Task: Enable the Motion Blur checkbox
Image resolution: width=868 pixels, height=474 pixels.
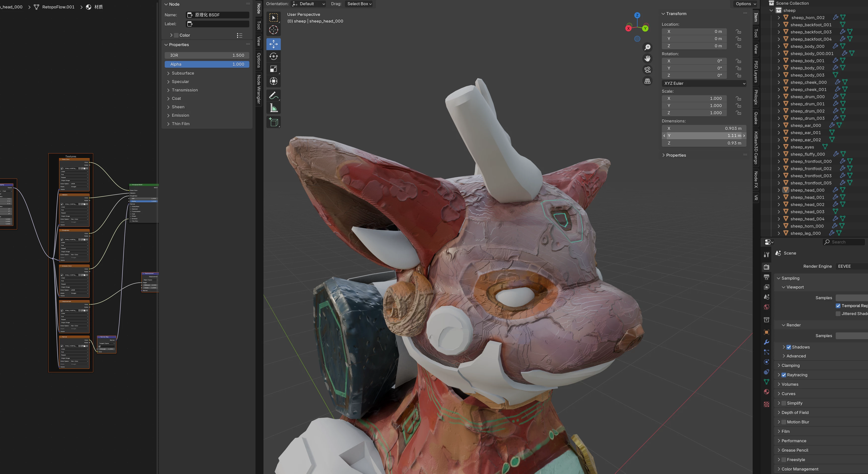Action: point(784,422)
